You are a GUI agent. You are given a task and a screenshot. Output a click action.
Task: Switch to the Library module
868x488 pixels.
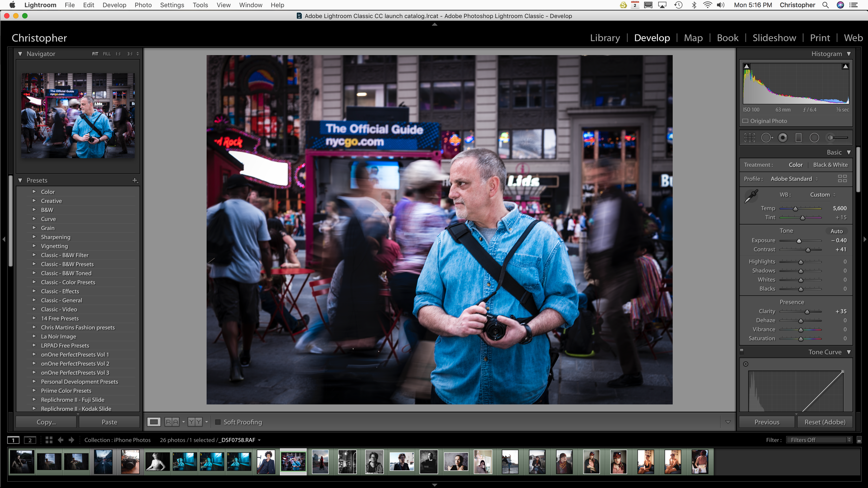[605, 38]
